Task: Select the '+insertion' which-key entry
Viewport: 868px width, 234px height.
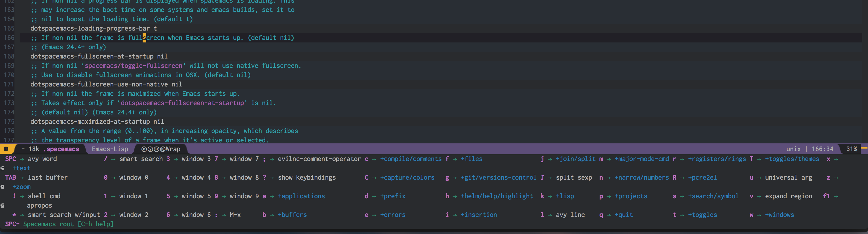Action: pyautogui.click(x=478, y=215)
